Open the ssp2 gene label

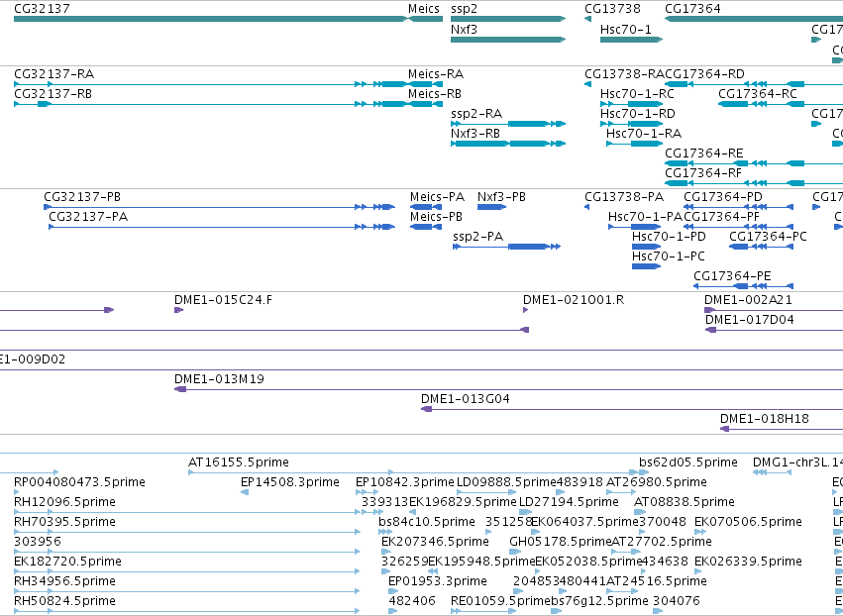click(x=464, y=9)
